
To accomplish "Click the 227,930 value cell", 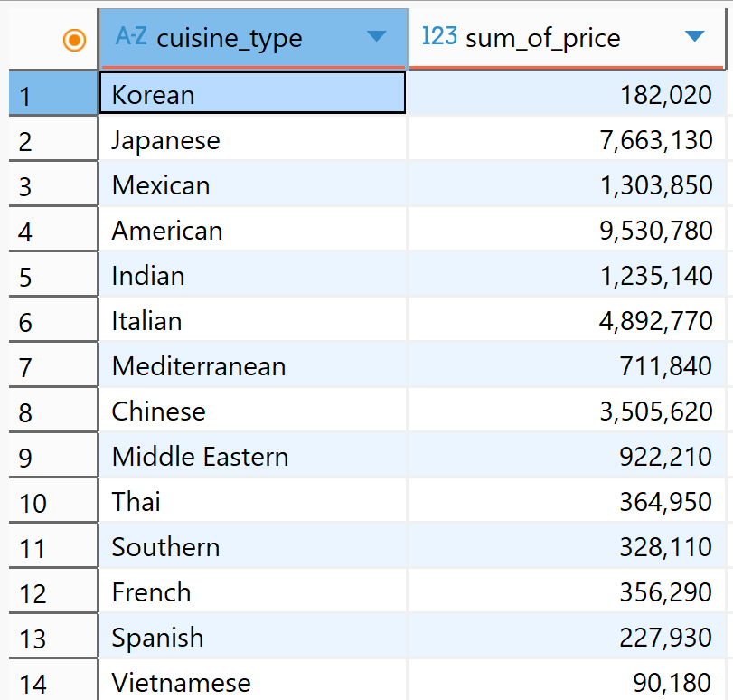I will click(567, 637).
